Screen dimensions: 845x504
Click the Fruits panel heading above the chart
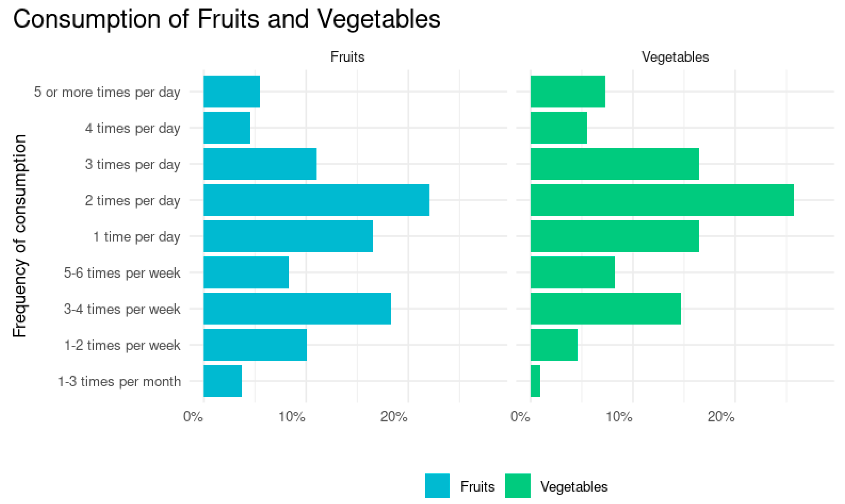(x=347, y=57)
